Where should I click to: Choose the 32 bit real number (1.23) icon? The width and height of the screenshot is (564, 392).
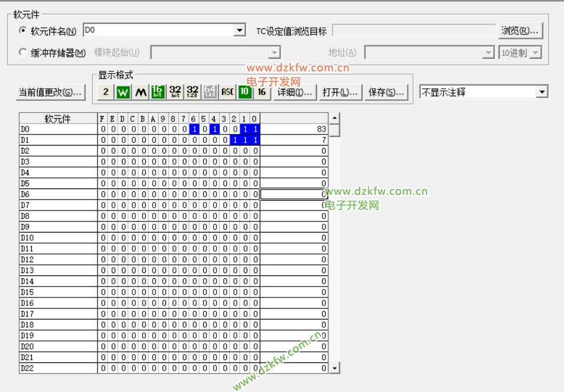[193, 92]
